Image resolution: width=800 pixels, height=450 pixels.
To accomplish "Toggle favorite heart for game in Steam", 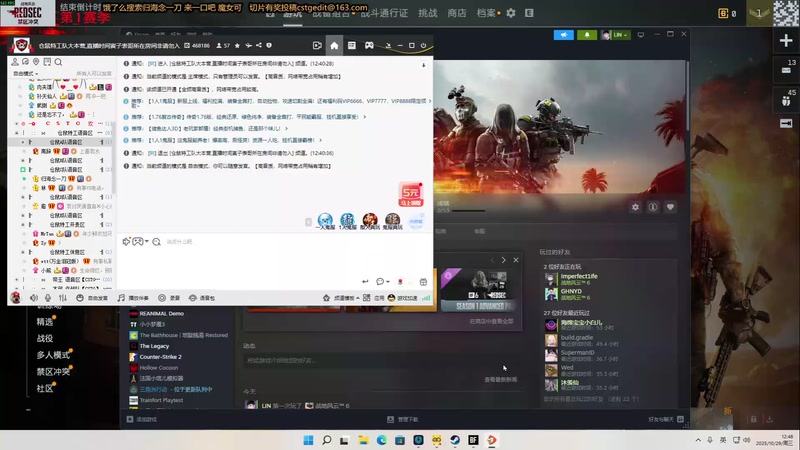I will (x=670, y=207).
